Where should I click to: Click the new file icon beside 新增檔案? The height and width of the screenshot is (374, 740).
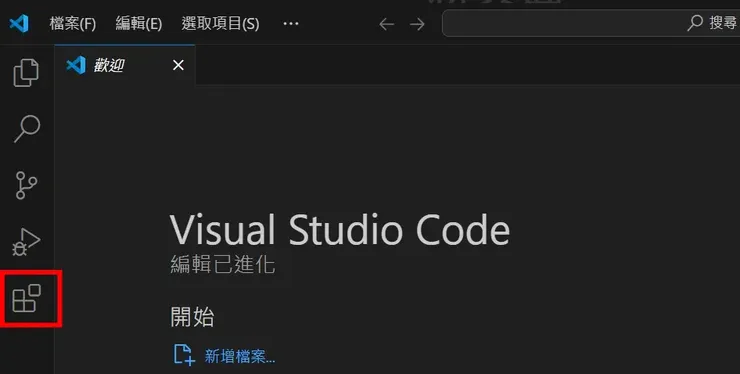(x=184, y=355)
